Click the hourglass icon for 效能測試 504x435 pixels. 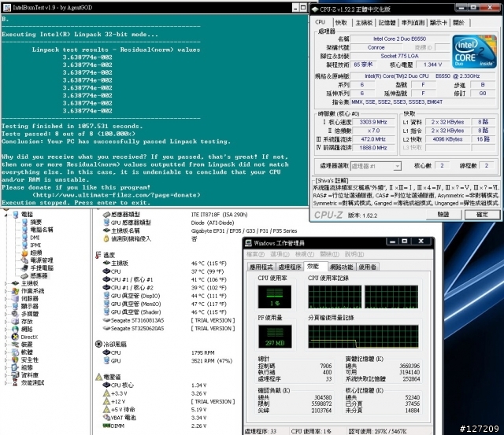tap(15, 382)
